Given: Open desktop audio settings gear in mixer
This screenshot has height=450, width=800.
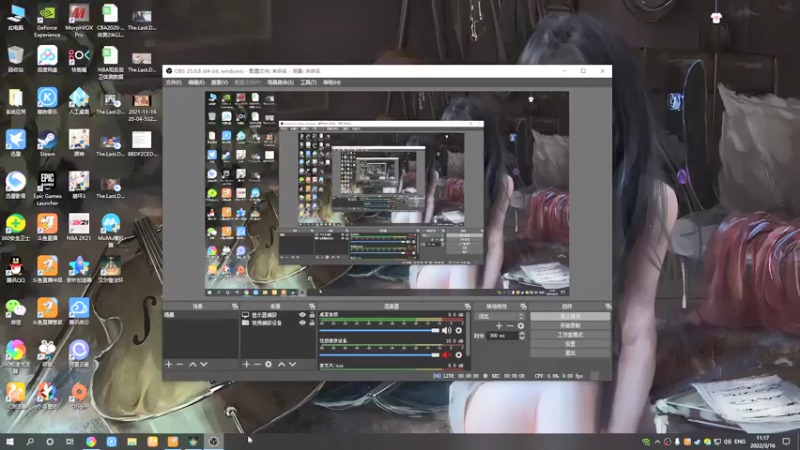Looking at the screenshot, I should [459, 331].
